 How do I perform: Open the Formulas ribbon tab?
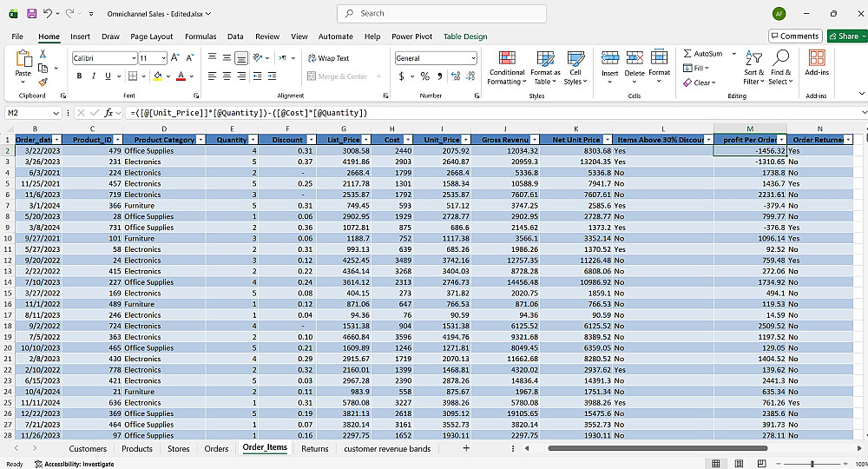point(201,36)
